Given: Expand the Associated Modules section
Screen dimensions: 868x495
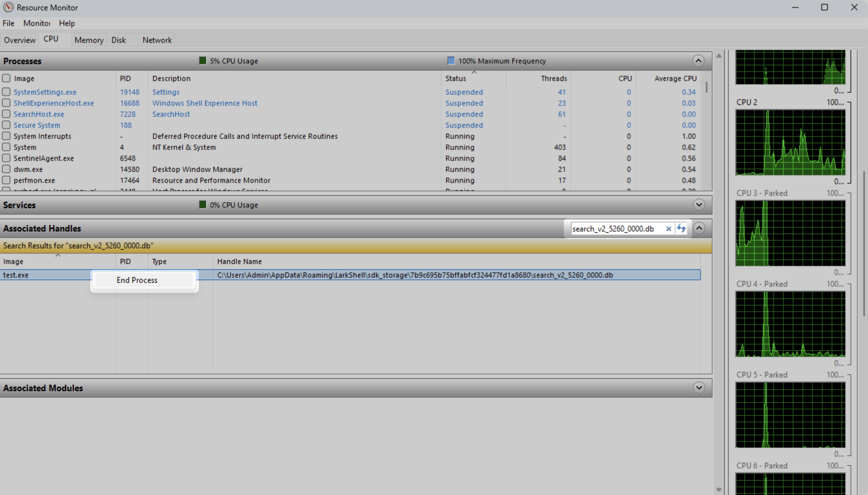Looking at the screenshot, I should pos(699,388).
